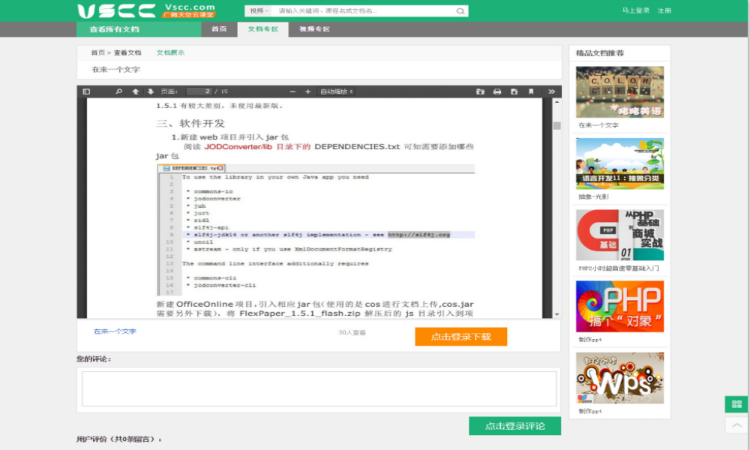Viewport: 750px width, 450px height.
Task: Open the 语言开发11 cartoon thumbnail
Action: [x=619, y=164]
